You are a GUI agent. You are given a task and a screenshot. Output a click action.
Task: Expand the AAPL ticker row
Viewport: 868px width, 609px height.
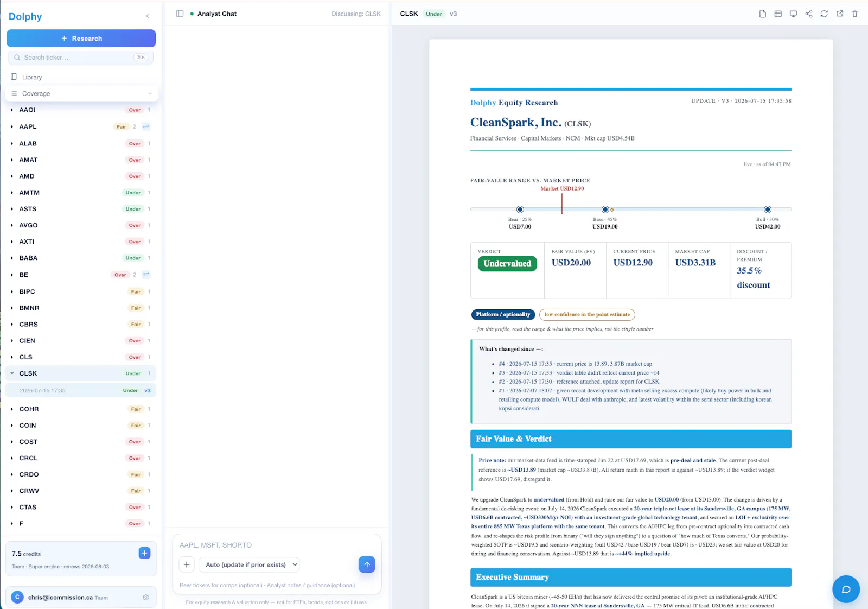pyautogui.click(x=12, y=126)
